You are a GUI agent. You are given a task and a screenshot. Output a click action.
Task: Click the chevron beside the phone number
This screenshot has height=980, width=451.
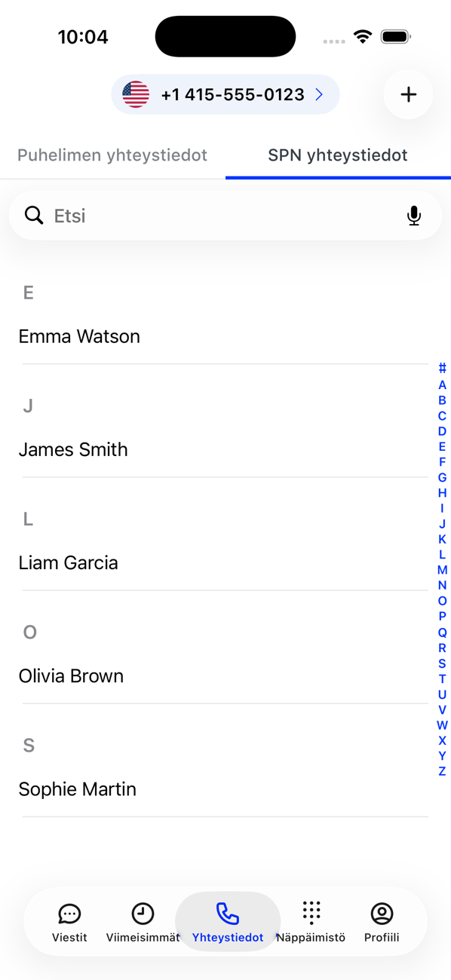click(x=319, y=94)
